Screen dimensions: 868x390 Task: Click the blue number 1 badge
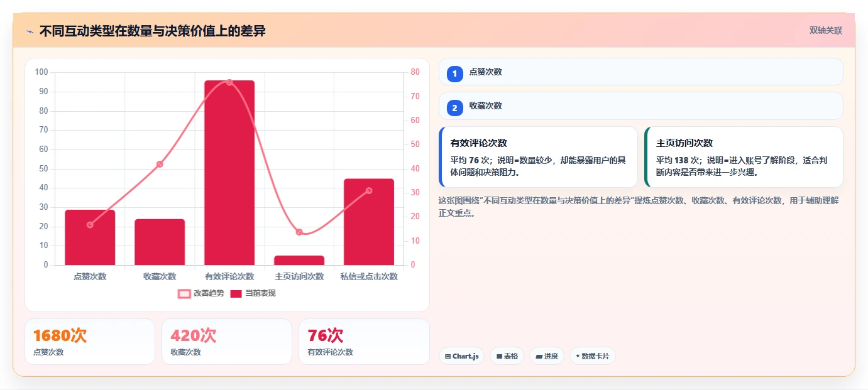[454, 73]
